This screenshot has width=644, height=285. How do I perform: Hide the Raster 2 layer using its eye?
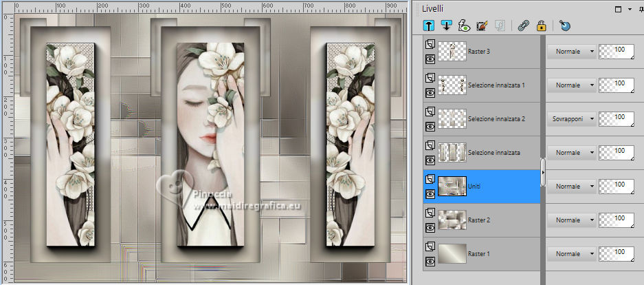coord(430,228)
